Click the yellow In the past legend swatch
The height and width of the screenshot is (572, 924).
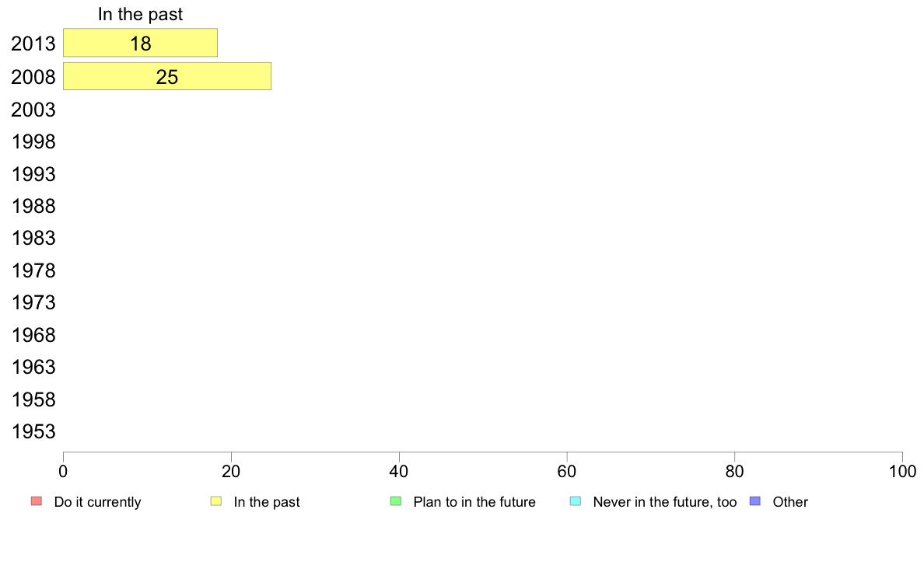click(216, 501)
